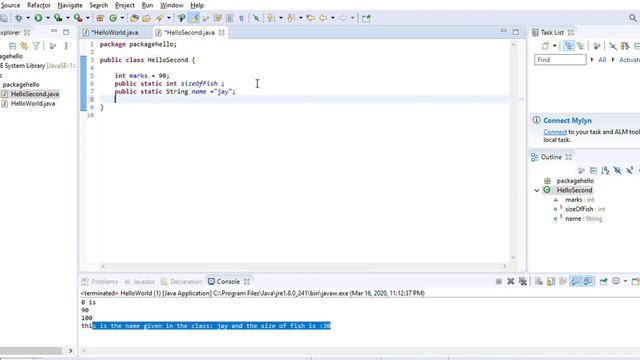Screen dimensions: 640x360
Task: Click the New Java Package icon
Action: [100, 18]
